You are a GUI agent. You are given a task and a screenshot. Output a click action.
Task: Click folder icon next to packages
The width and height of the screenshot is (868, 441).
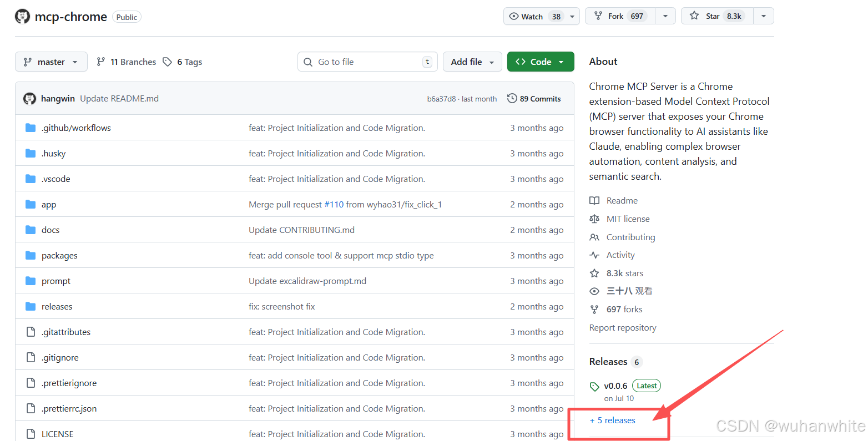tap(31, 255)
